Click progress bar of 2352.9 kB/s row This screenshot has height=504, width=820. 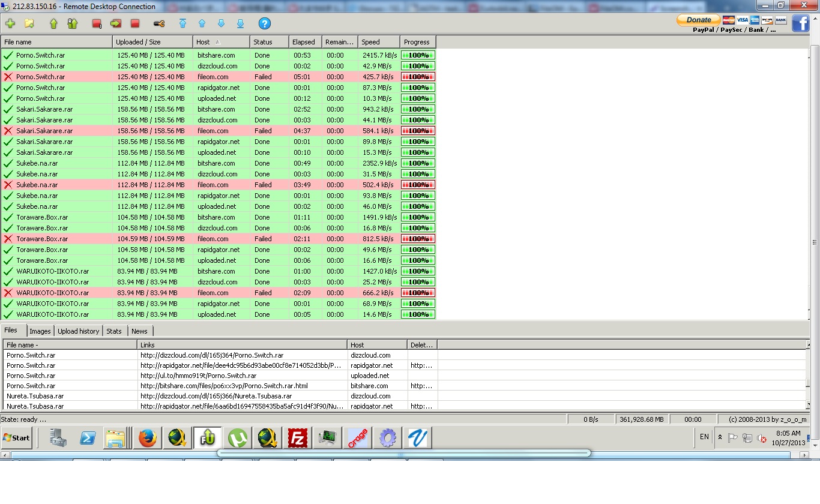[x=418, y=163]
